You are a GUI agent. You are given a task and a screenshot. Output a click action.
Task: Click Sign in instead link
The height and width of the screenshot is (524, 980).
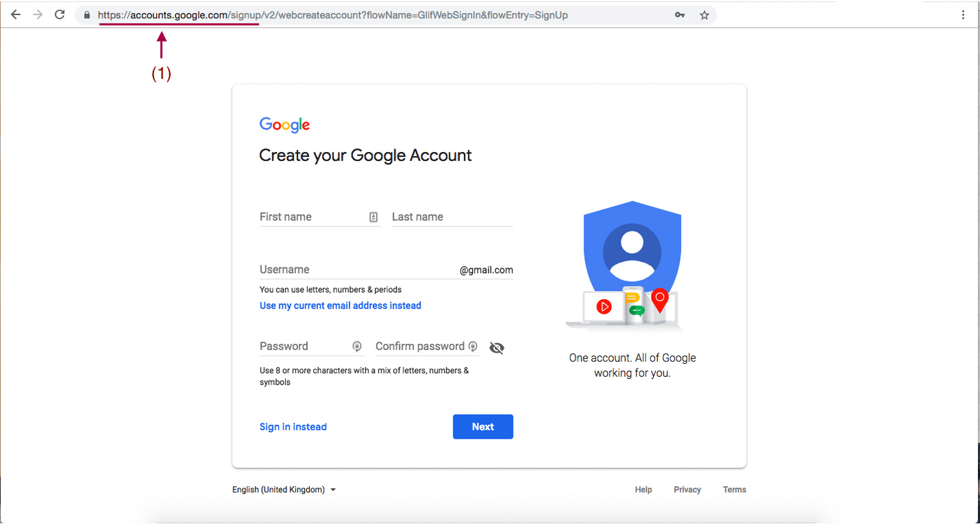coord(293,427)
